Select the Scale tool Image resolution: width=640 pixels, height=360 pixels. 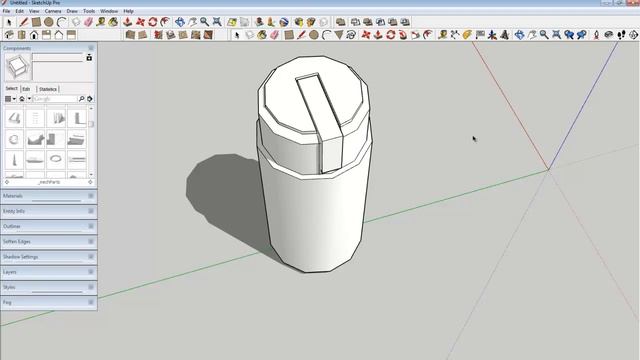pyautogui.click(x=416, y=35)
